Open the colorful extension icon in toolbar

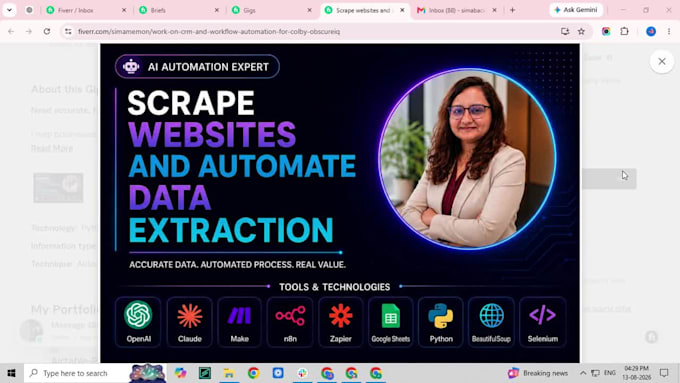606,31
